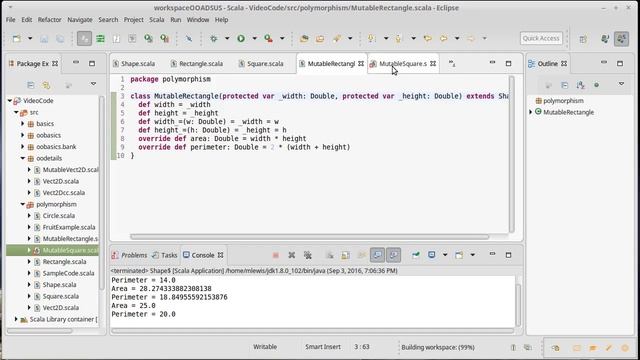Collapse the src folder node
640x360 pixels.
pos(16,112)
